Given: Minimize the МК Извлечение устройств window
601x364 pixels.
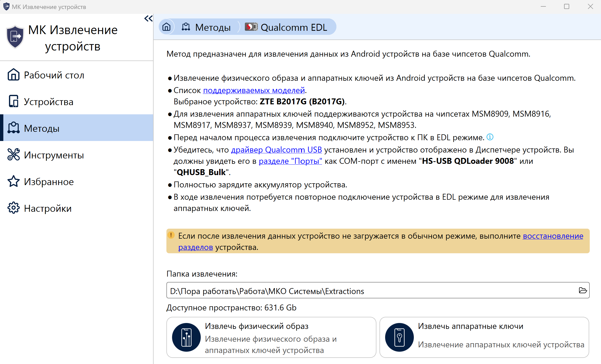Looking at the screenshot, I should click(x=543, y=6).
